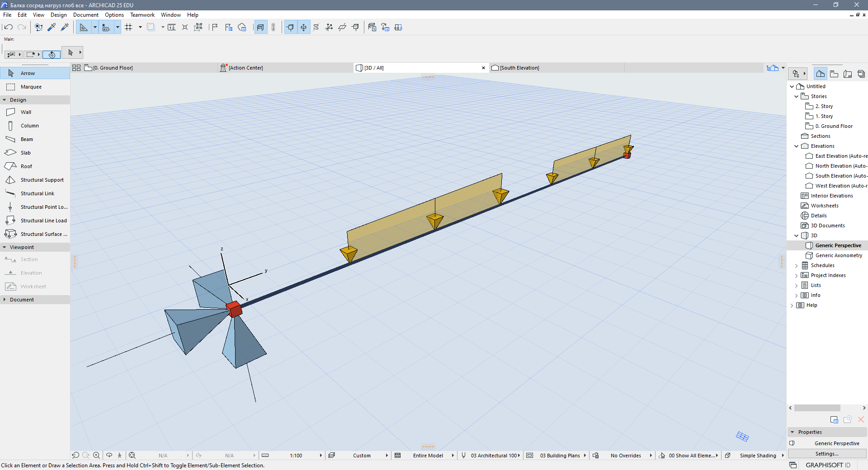868x470 pixels.
Task: Pick the Structural Support tool
Action: (x=42, y=180)
